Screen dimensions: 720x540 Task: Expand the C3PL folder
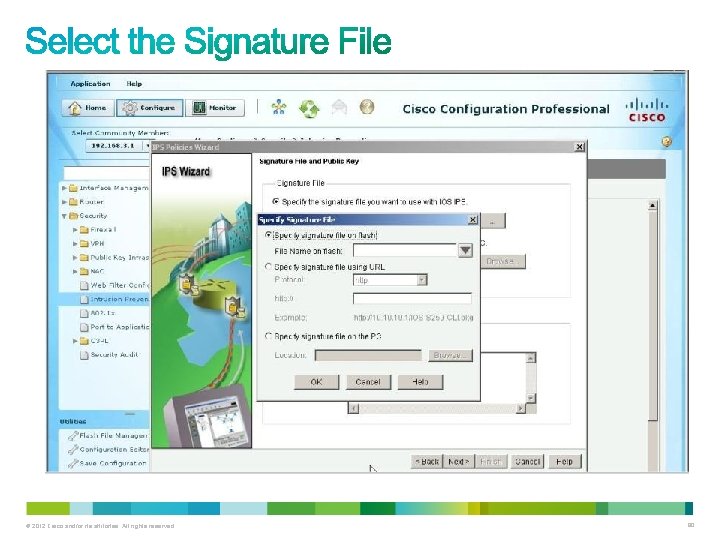pos(75,341)
